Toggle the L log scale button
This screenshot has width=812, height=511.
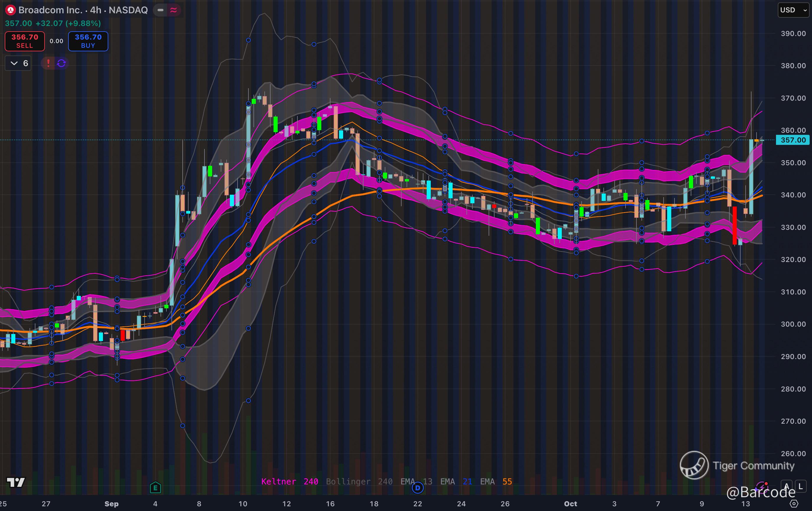(x=801, y=487)
